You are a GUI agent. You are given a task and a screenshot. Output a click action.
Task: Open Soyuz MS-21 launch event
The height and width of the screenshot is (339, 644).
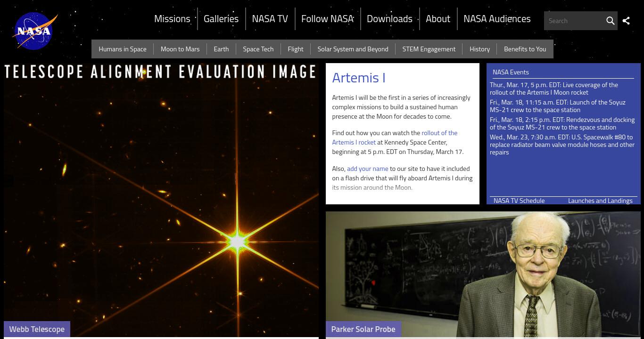coord(558,106)
